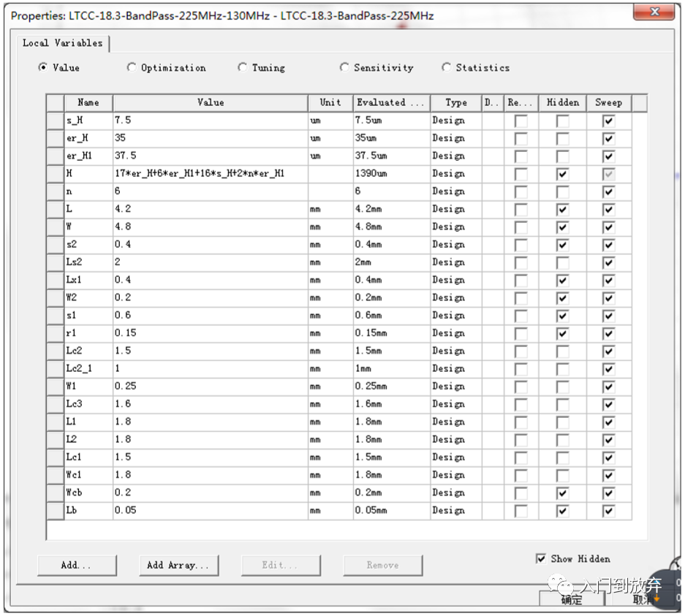Toggle the Show Hidden checkbox
Screen dimensions: 685x616
click(541, 559)
